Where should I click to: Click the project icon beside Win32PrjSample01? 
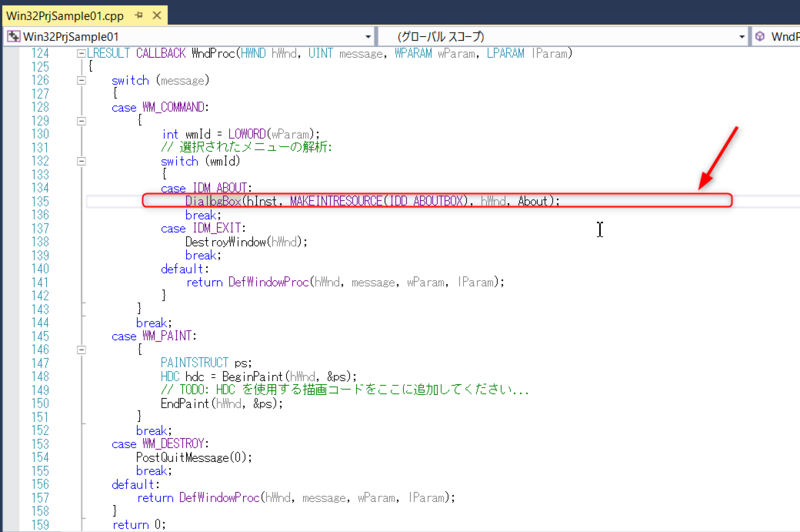[13, 37]
